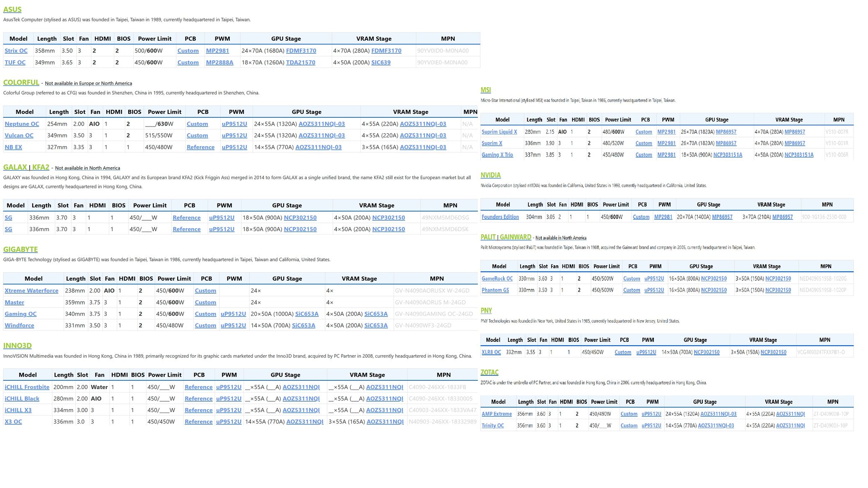Click MP86957 in Suprim X VRAM Stage cell
This screenshot has width=868, height=488.
click(x=795, y=143)
